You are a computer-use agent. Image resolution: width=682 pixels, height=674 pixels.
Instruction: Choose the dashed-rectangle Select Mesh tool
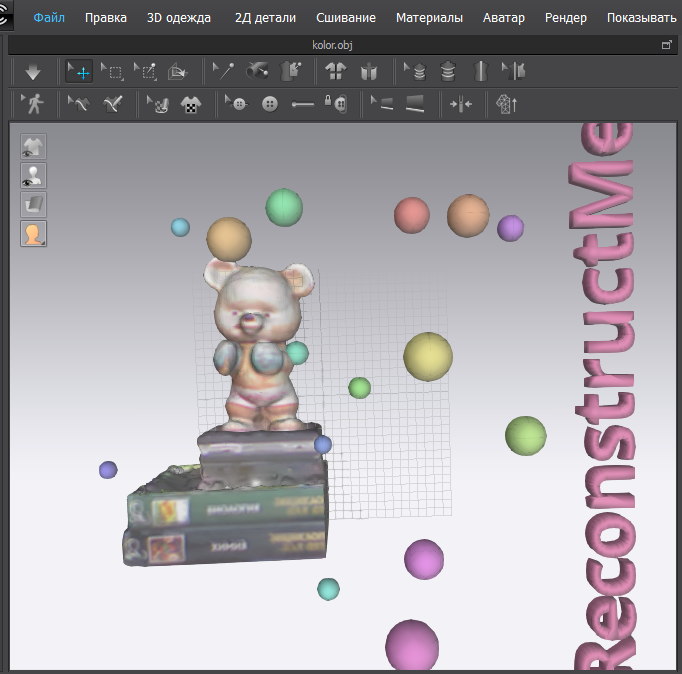tap(112, 71)
